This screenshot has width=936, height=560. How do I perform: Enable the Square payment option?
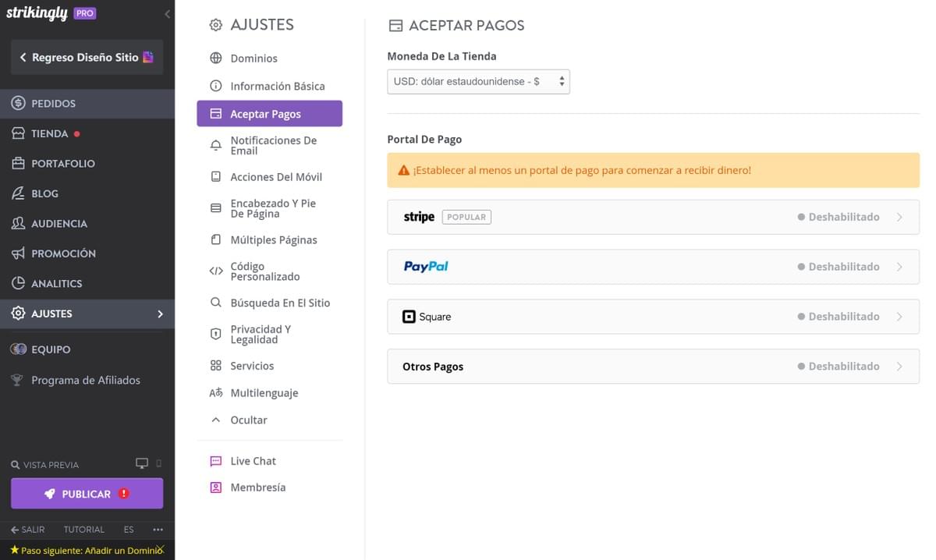point(653,316)
